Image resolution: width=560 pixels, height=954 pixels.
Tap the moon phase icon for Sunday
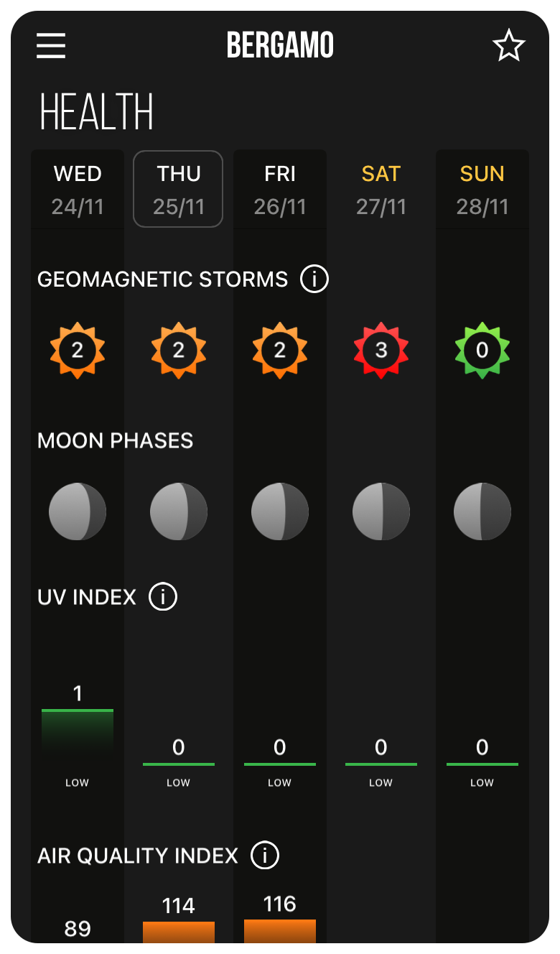point(482,511)
